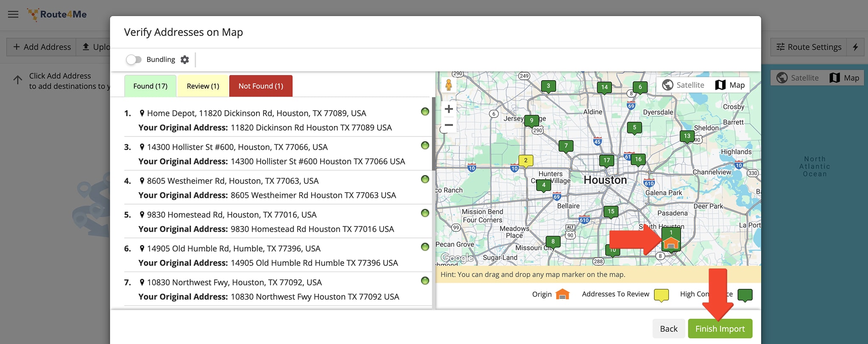Click pin icon beside 10830 Northwest Fwy
The width and height of the screenshot is (868, 344).
(x=142, y=282)
